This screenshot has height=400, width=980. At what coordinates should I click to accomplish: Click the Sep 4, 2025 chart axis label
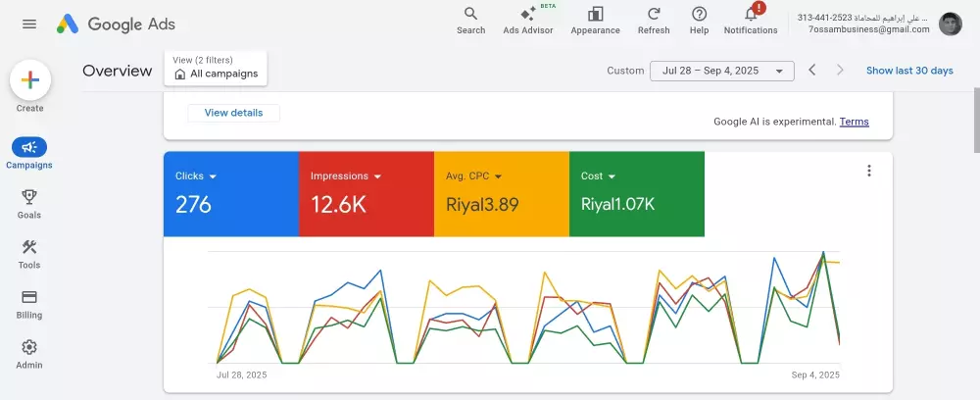[815, 375]
